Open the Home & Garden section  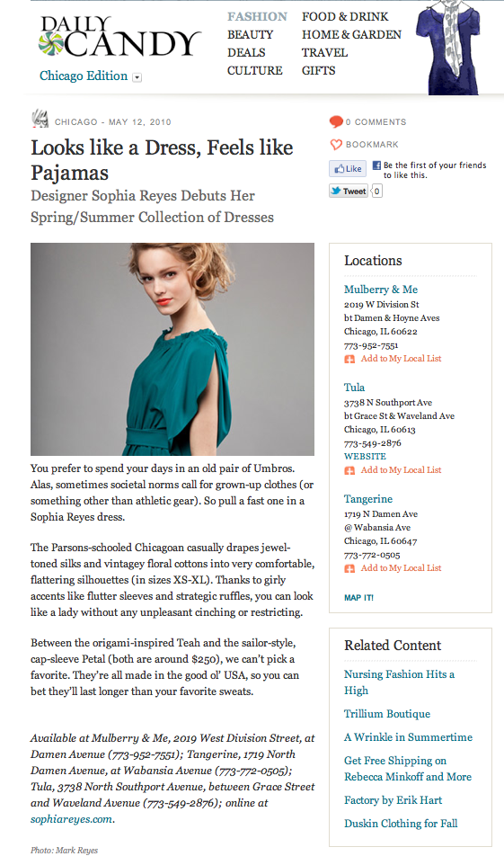pos(351,35)
